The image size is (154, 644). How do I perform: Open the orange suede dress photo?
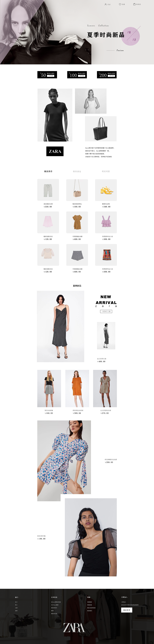77,388
